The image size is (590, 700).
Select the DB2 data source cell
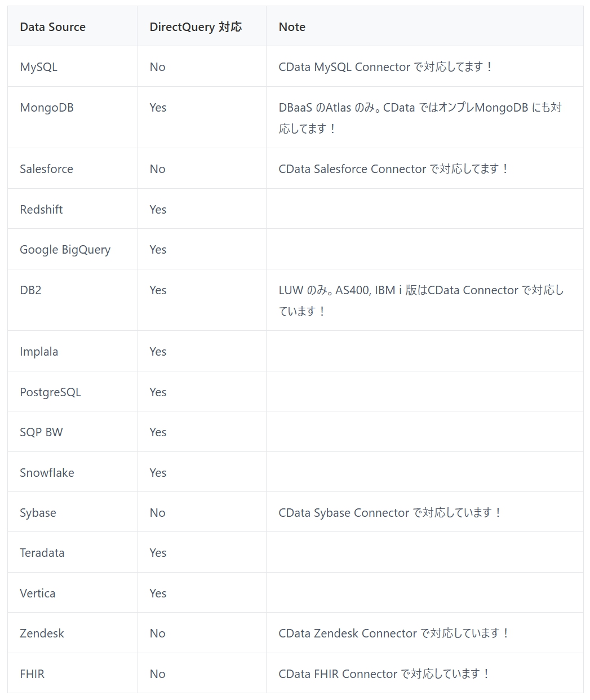click(x=30, y=290)
